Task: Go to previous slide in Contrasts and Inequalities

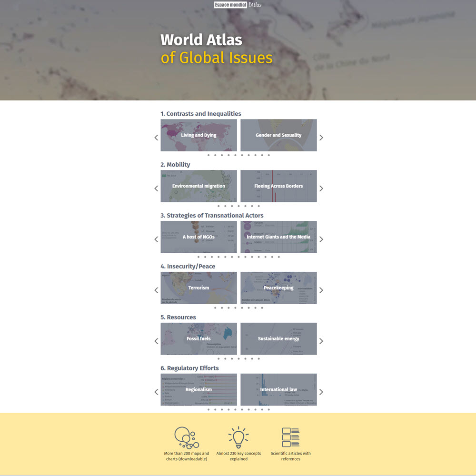Action: coord(156,138)
